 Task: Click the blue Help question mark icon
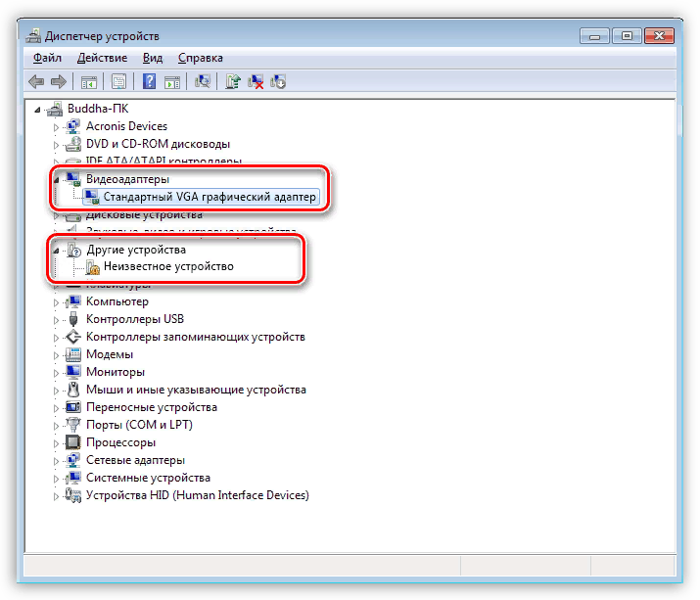[149, 81]
